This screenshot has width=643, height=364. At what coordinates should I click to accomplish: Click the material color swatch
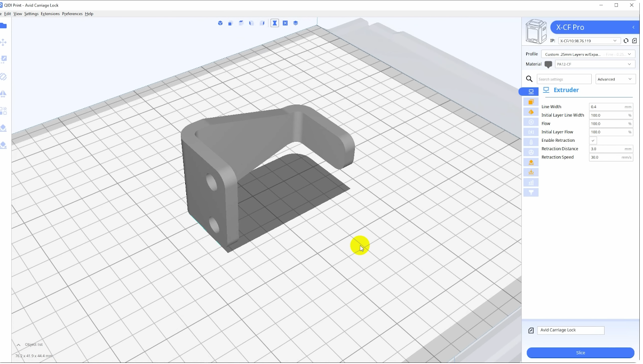coord(548,64)
